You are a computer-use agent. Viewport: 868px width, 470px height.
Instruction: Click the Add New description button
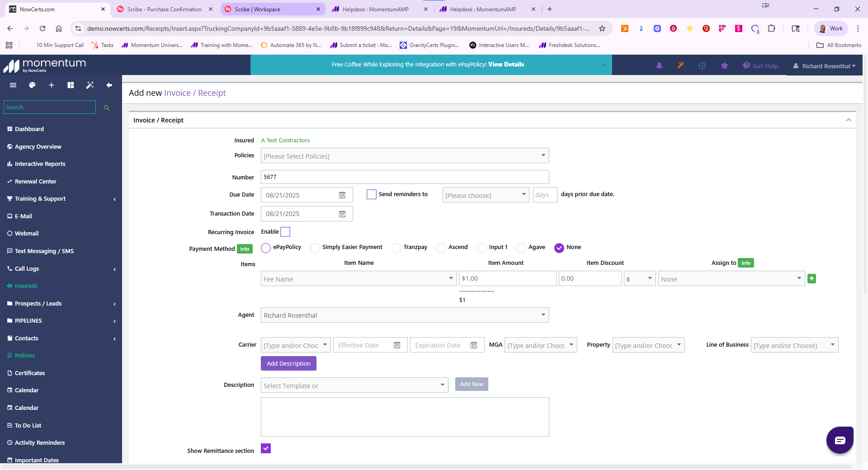pyautogui.click(x=472, y=384)
